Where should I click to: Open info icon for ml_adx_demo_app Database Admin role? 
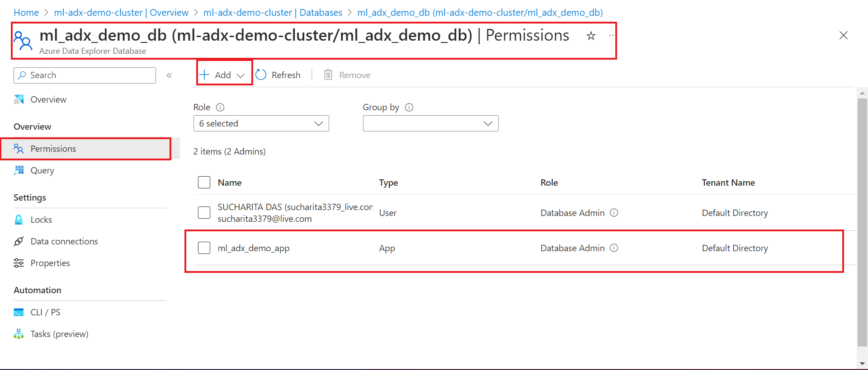pyautogui.click(x=614, y=248)
